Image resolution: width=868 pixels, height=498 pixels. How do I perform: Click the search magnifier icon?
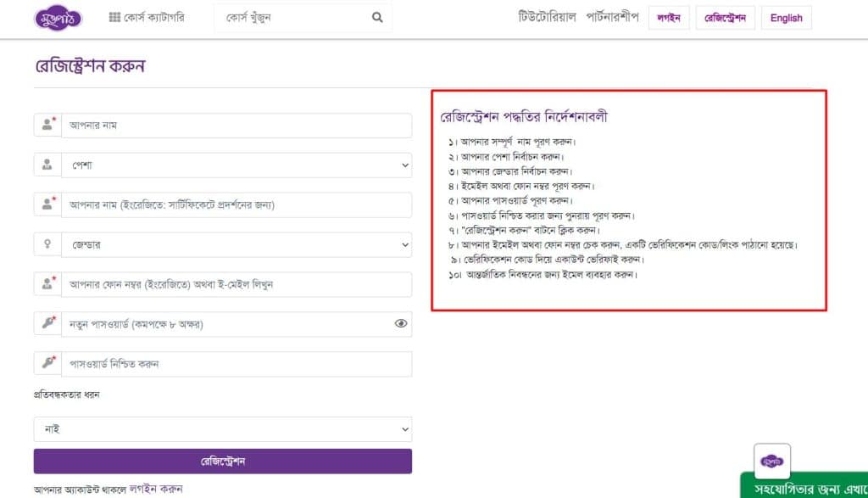coord(376,16)
